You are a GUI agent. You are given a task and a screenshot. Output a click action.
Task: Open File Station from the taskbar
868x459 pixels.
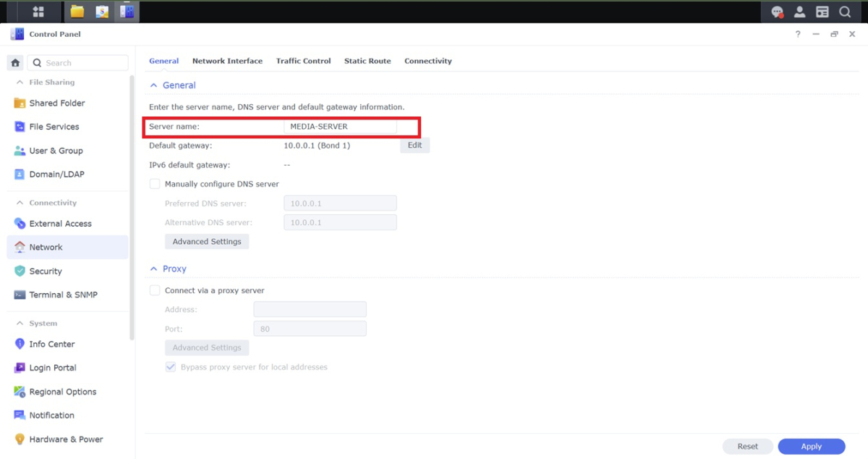[77, 12]
